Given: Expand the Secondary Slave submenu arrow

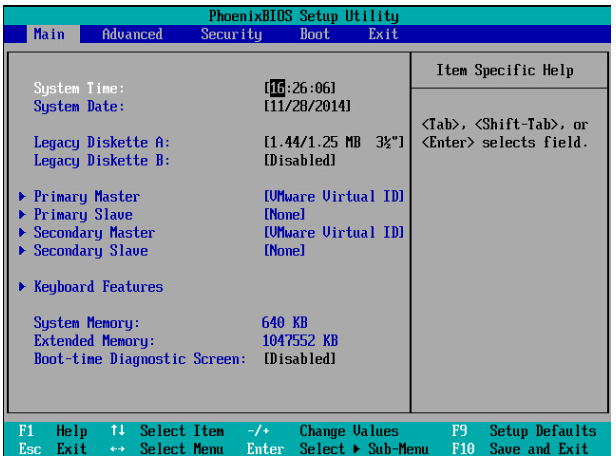Looking at the screenshot, I should pyautogui.click(x=23, y=251).
